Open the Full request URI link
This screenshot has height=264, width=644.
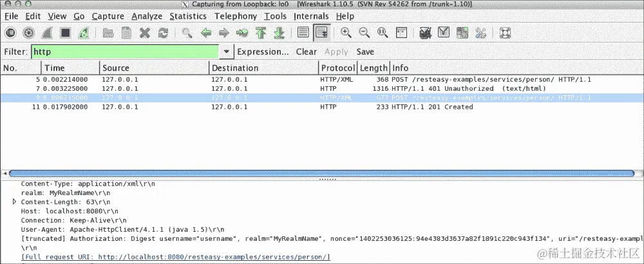click(175, 257)
